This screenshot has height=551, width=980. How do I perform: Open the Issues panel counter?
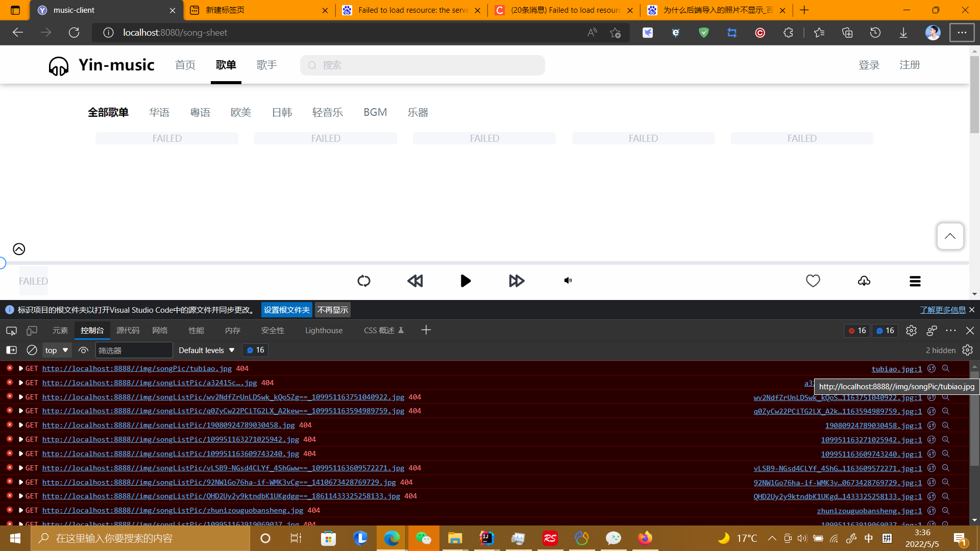(885, 331)
